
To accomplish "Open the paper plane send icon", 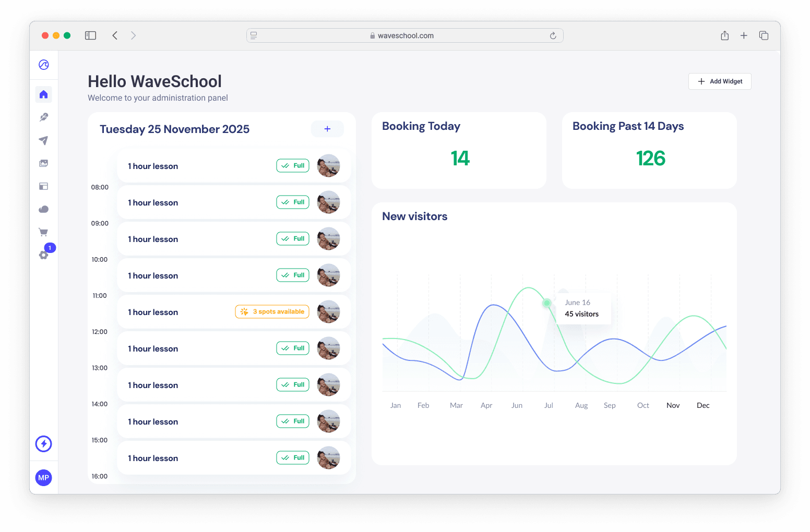I will pyautogui.click(x=44, y=140).
